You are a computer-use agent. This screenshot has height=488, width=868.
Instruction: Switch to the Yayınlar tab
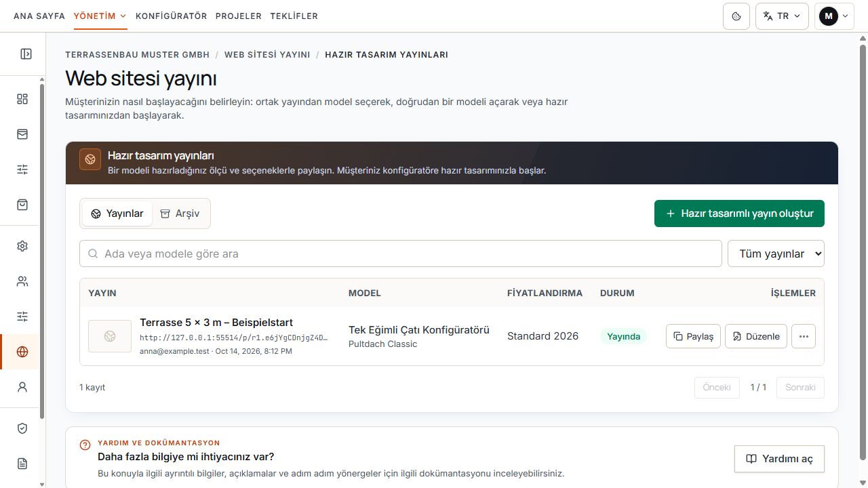117,213
